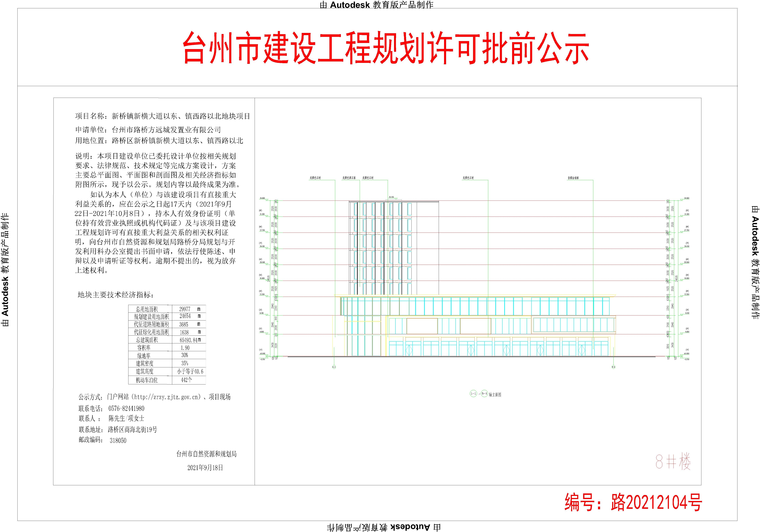
Task: Click the date 2021年9月18日
Action: tap(205, 467)
